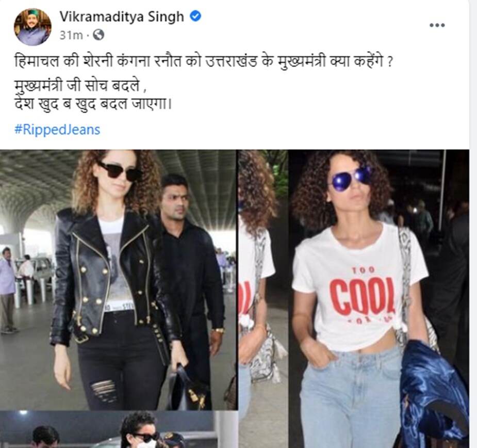Click the line 'देश खुद ब खुद बदल जाएगा'
Screen dimensions: 477x448
tap(93, 104)
